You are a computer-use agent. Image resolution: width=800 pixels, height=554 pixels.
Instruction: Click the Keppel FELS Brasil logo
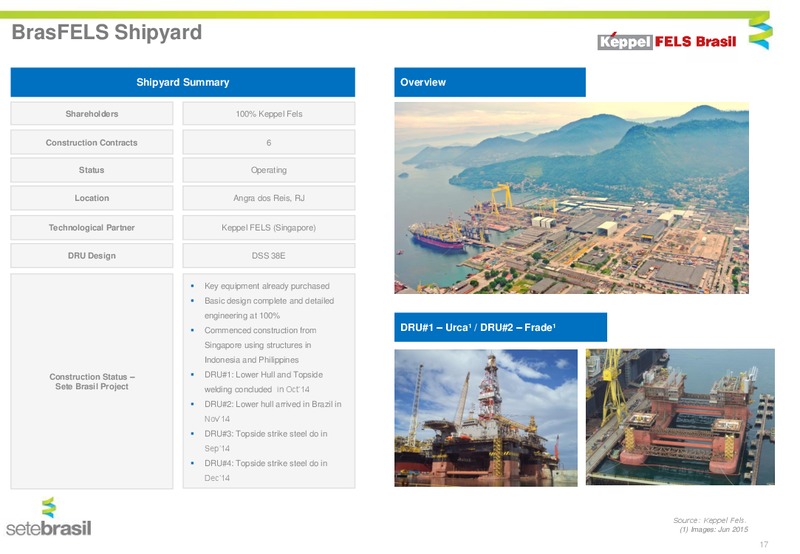coord(666,41)
